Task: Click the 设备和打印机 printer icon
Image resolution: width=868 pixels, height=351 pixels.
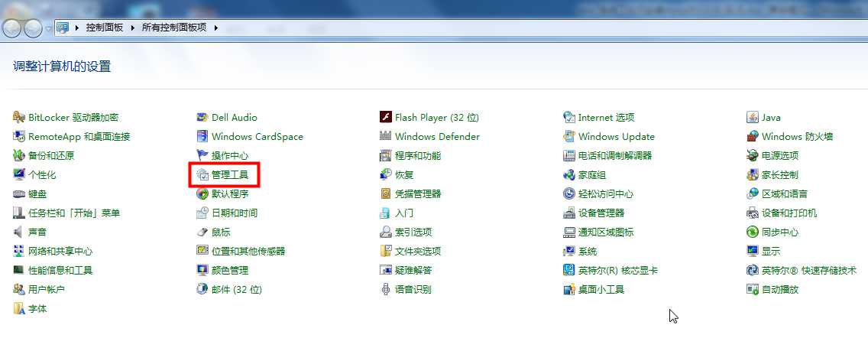Action: tap(753, 213)
